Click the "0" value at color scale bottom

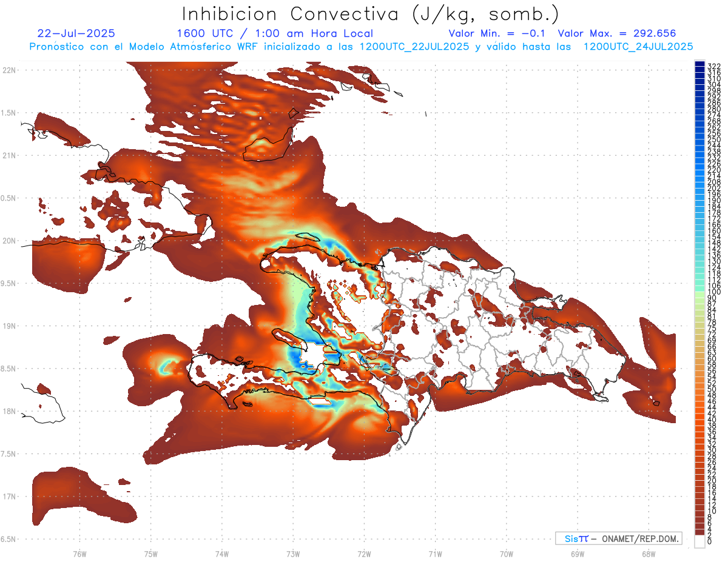pos(710,541)
